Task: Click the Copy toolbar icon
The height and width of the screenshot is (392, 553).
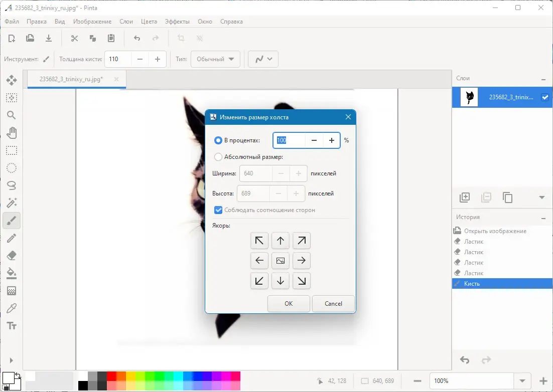Action: pos(93,38)
